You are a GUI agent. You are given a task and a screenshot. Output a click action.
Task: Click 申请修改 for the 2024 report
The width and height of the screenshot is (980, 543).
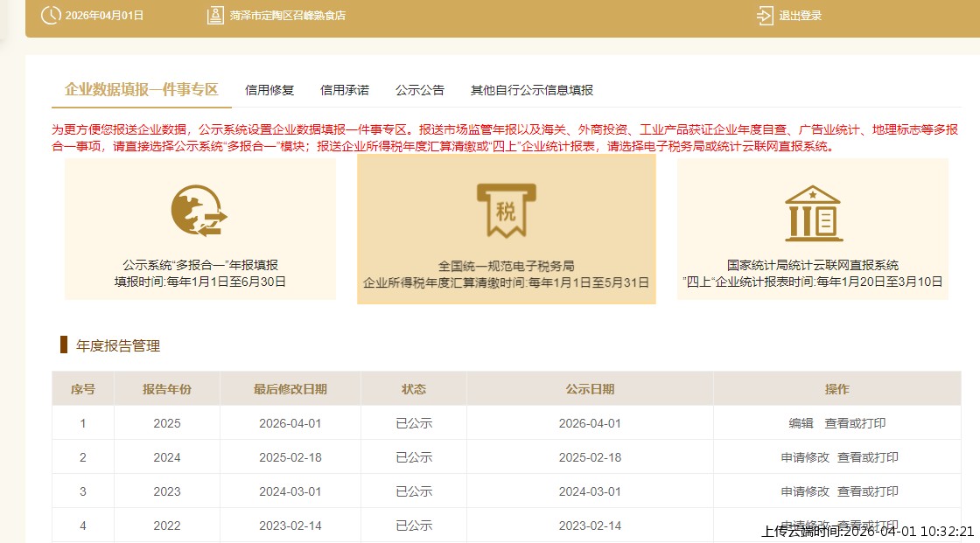pos(805,457)
